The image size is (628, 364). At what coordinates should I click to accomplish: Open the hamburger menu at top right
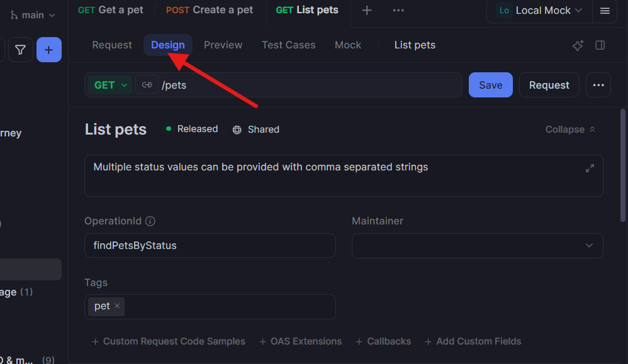605,11
